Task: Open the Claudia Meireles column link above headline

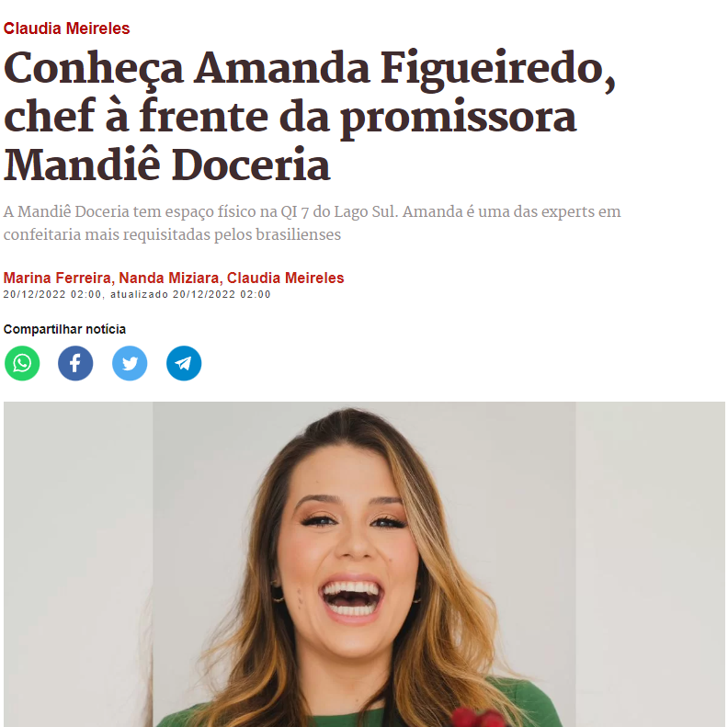Action: click(66, 28)
